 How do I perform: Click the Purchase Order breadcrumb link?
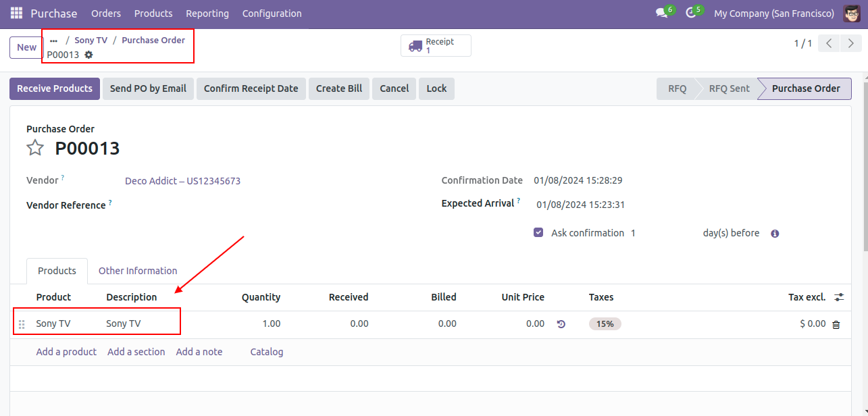[x=153, y=41]
